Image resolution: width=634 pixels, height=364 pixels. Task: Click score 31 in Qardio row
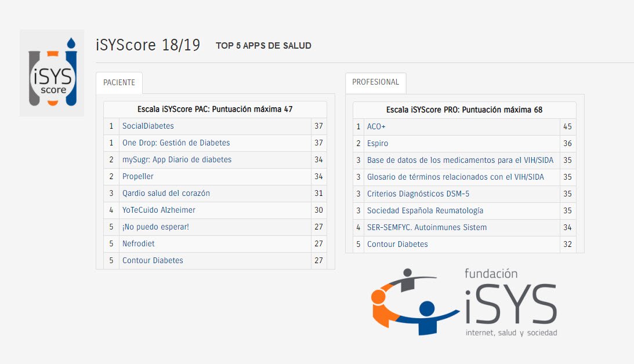point(318,194)
